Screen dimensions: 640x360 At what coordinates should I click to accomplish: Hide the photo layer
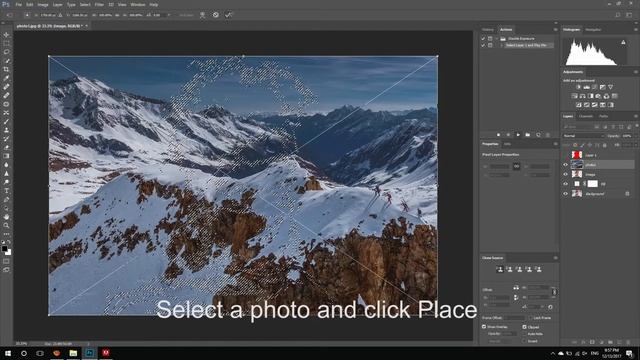coord(566,165)
